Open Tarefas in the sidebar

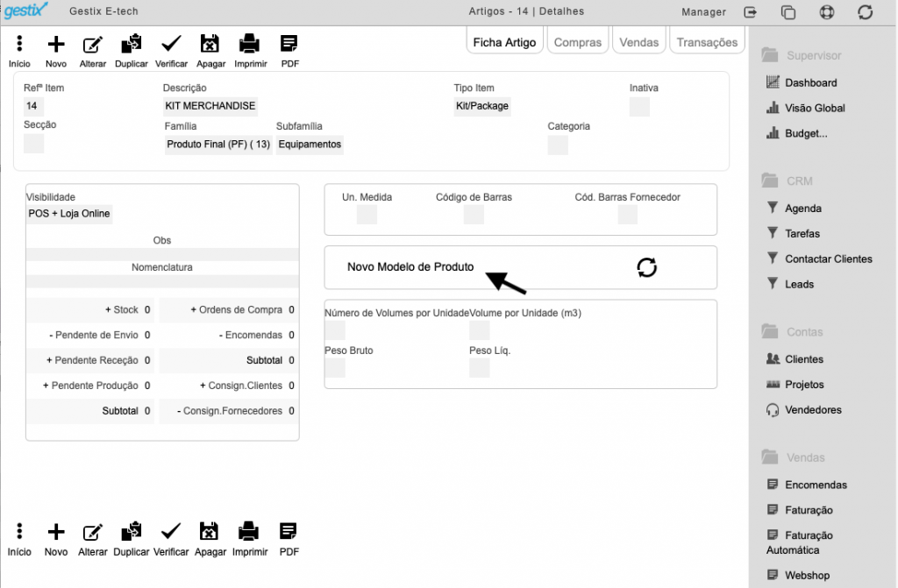click(x=793, y=234)
